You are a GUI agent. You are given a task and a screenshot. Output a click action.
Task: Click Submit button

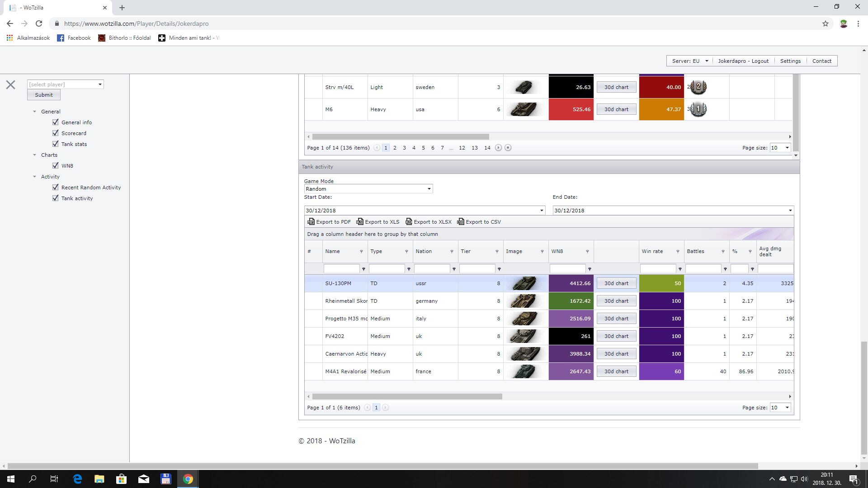[44, 95]
